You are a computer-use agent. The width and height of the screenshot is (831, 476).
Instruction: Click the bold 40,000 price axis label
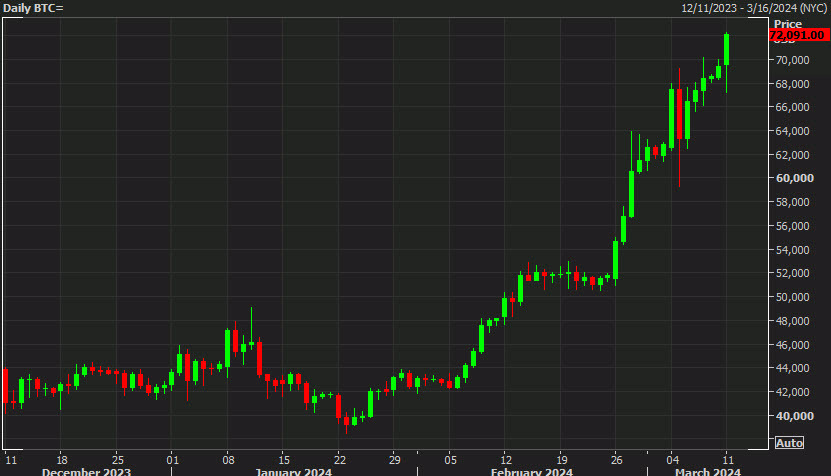point(794,416)
